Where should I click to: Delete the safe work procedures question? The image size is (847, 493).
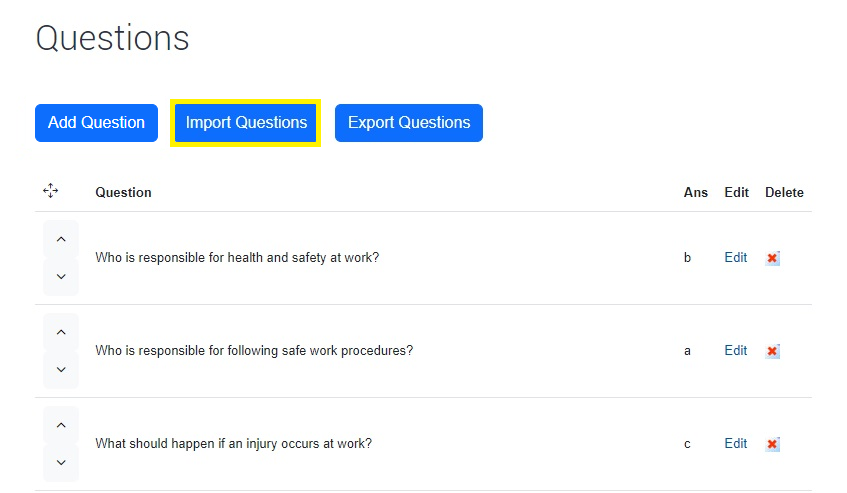click(772, 351)
